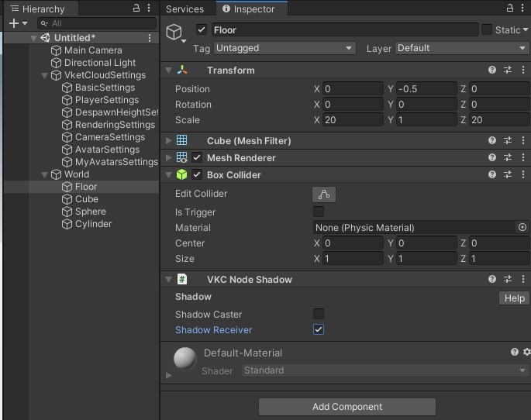531x420 pixels.
Task: Click the Default-Material preview sphere
Action: pos(184,359)
